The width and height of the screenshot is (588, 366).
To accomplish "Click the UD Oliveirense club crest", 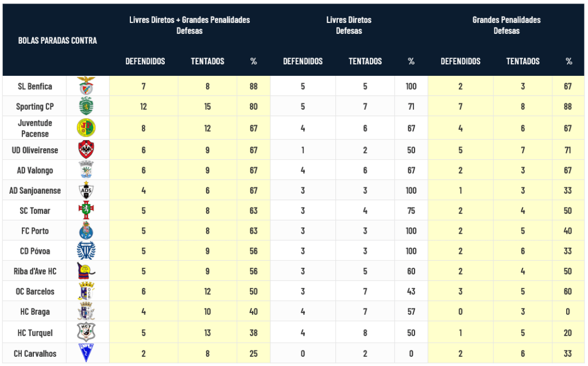I will pos(86,150).
